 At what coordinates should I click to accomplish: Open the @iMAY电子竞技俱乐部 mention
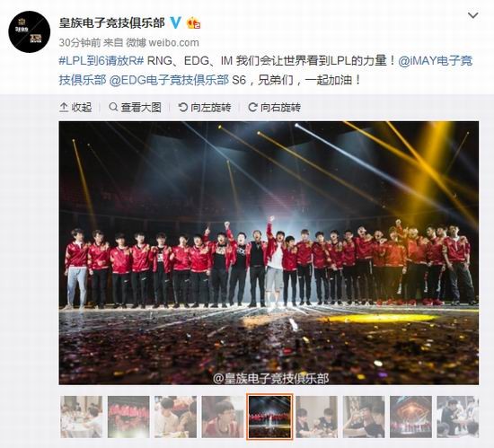click(266, 70)
